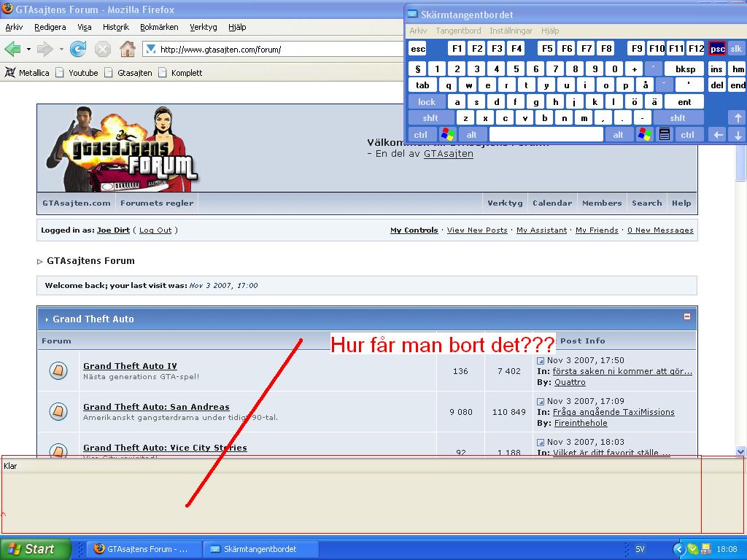Open the Back button history dropdown arrow

coord(28,49)
